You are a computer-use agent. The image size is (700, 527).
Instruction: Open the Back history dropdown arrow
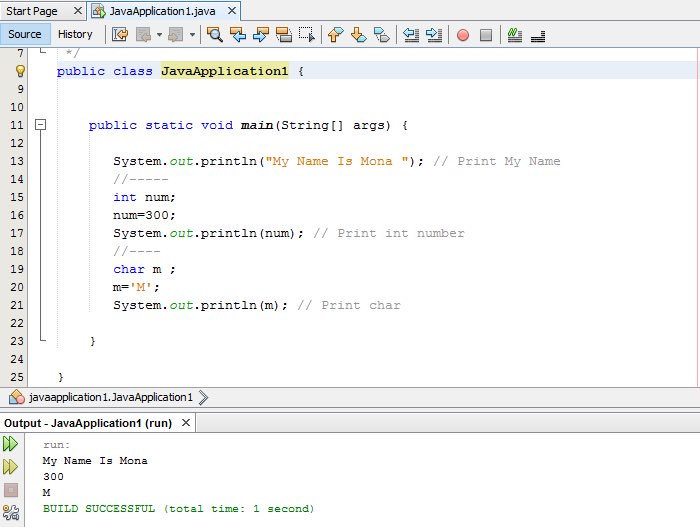point(159,34)
